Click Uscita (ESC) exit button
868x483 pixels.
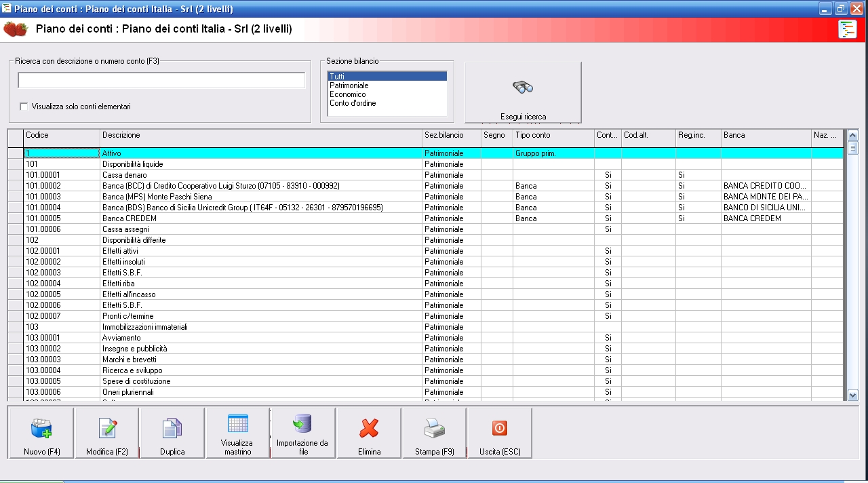pyautogui.click(x=500, y=433)
